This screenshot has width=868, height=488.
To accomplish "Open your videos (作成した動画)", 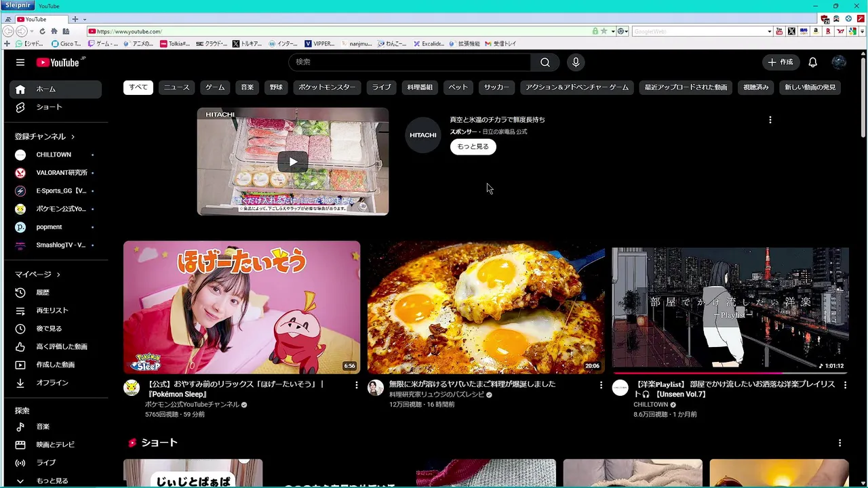I will 56,365.
